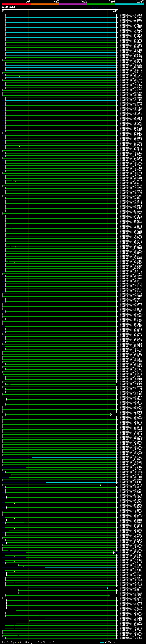Viewport: 146px width, 644px height.
Task: Select hit label UniRef100_P14148
Action: coord(131,459)
